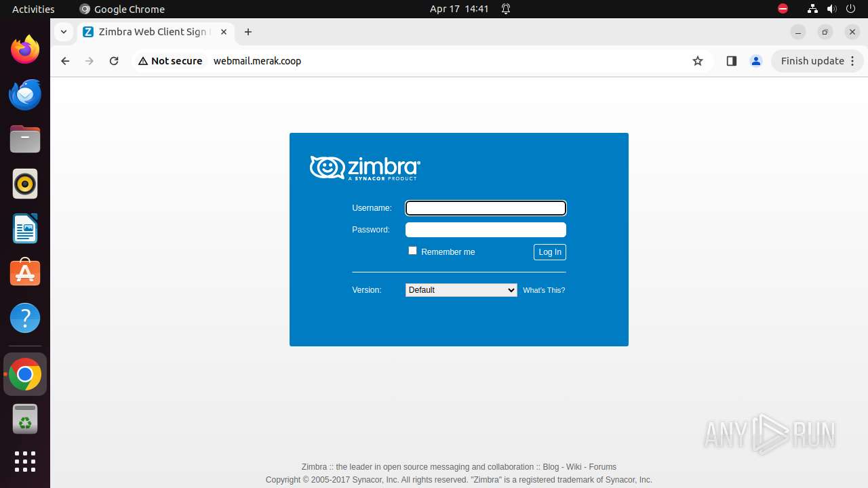Open the clock and calendar menu
Screen dimensions: 868x488
pyautogui.click(x=459, y=9)
